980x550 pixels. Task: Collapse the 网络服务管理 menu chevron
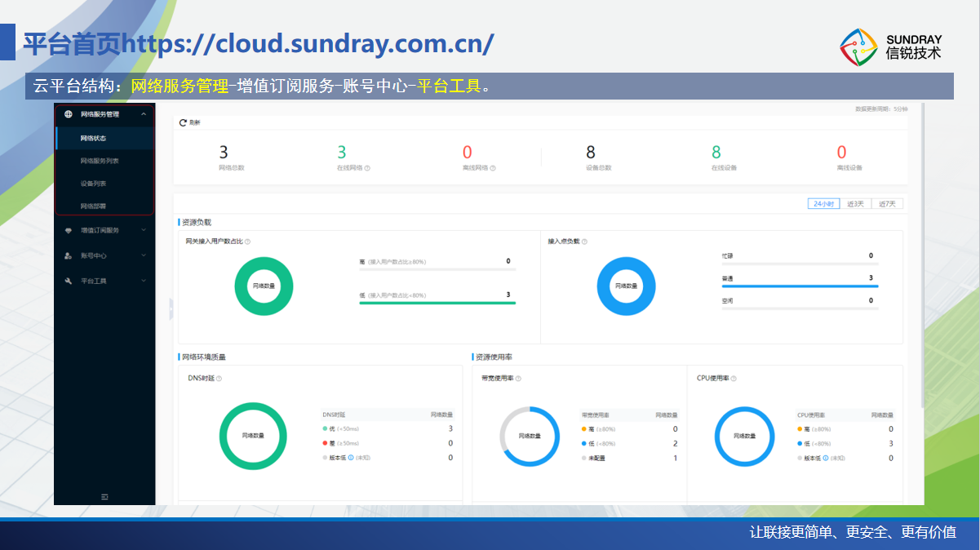click(144, 114)
